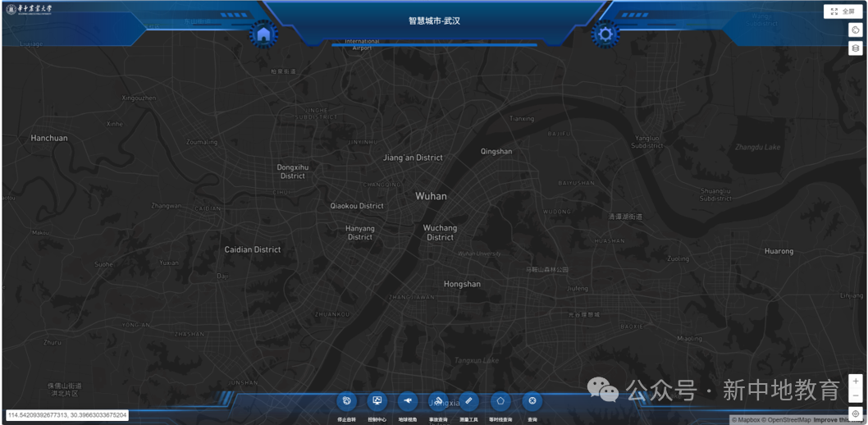Click the home icon in header
Screen dimensions: 868x425
tap(263, 34)
